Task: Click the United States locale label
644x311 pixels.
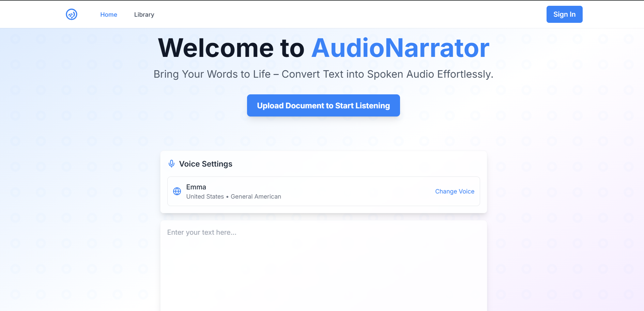Action: click(205, 196)
